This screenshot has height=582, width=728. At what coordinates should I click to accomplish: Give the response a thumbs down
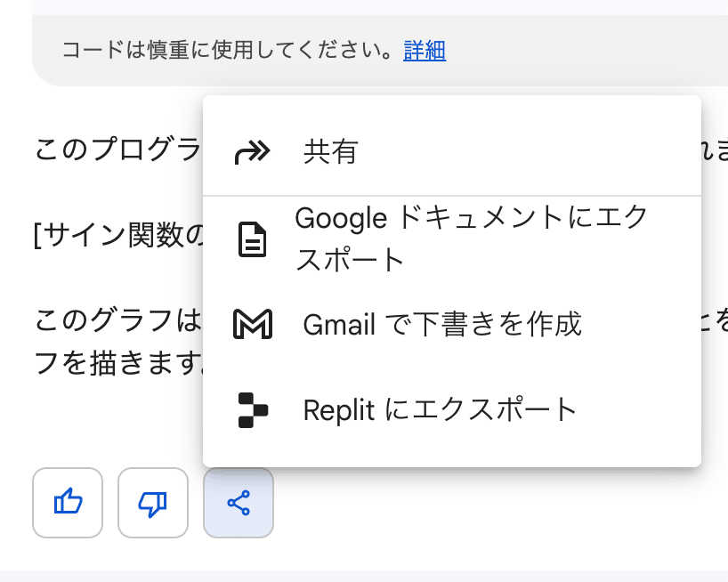tap(153, 503)
